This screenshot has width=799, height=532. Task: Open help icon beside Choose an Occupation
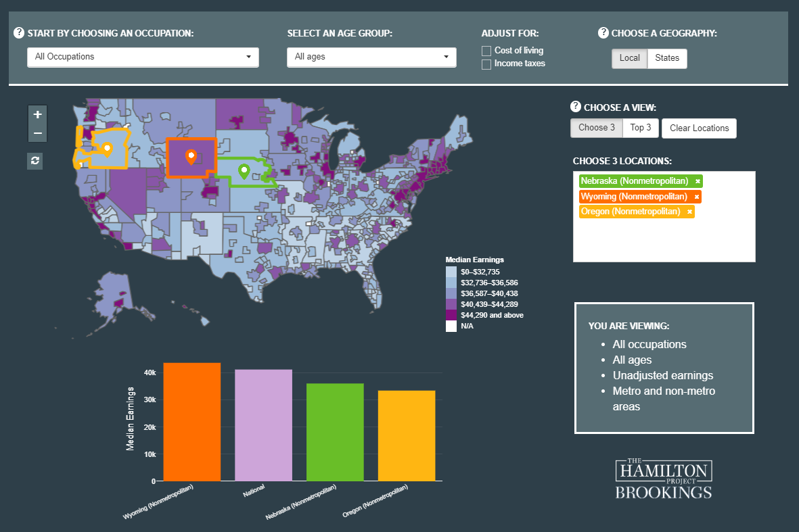coord(19,32)
